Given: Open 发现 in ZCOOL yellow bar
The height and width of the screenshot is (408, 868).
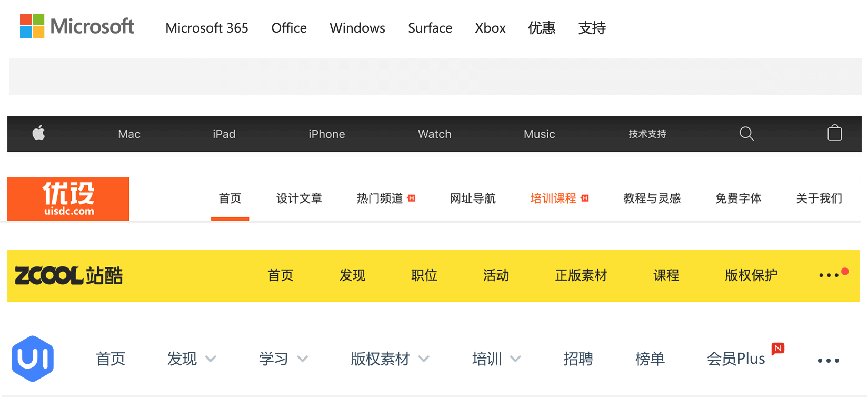Looking at the screenshot, I should (x=352, y=275).
